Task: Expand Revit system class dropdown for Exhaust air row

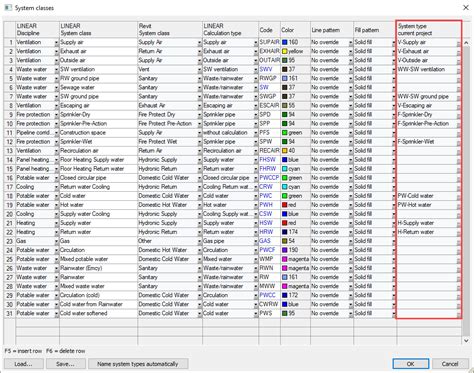Action: tap(199, 52)
